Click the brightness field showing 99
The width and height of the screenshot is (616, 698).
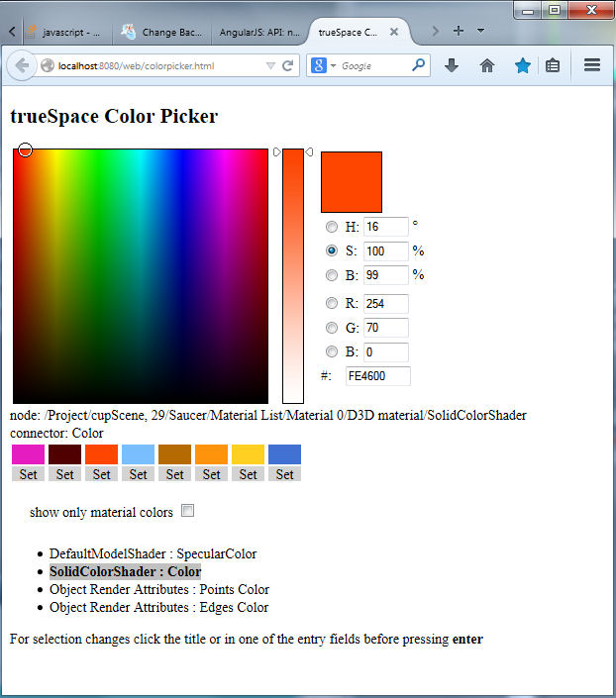pos(385,275)
